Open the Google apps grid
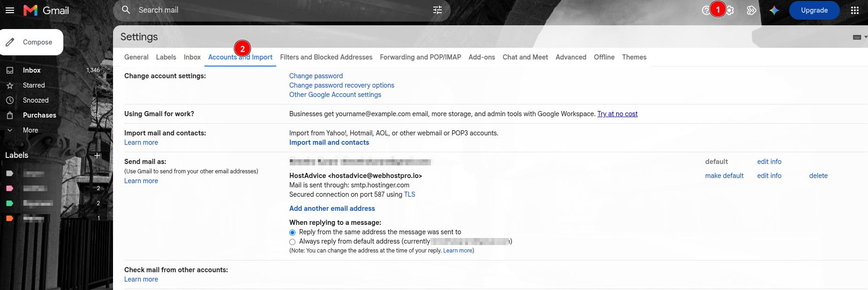Screen dimensions: 868x290 [855, 10]
